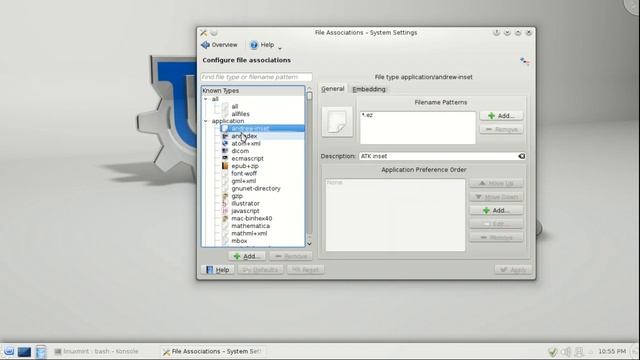Viewport: 640px width, 360px height.
Task: Click the File Associations taskbar entry
Action: [x=212, y=351]
